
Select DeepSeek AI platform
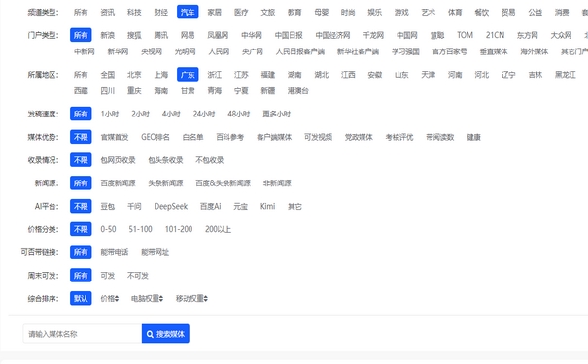(x=171, y=206)
